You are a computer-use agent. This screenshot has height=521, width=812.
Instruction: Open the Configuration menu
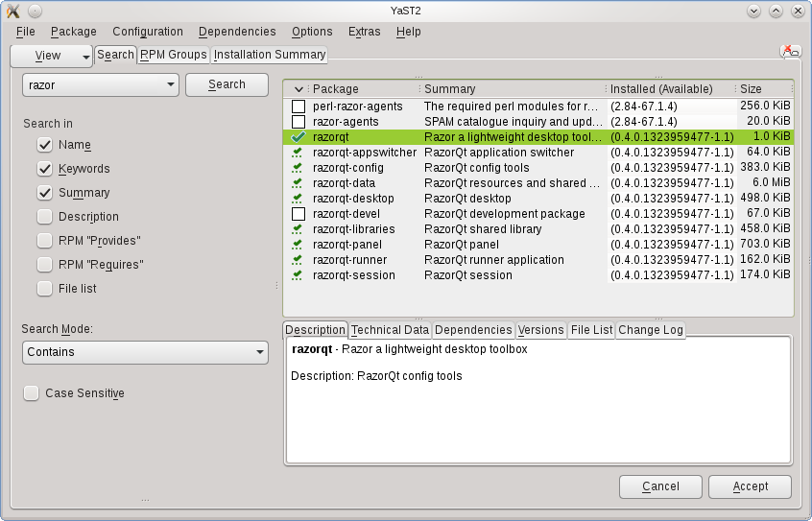coord(148,32)
